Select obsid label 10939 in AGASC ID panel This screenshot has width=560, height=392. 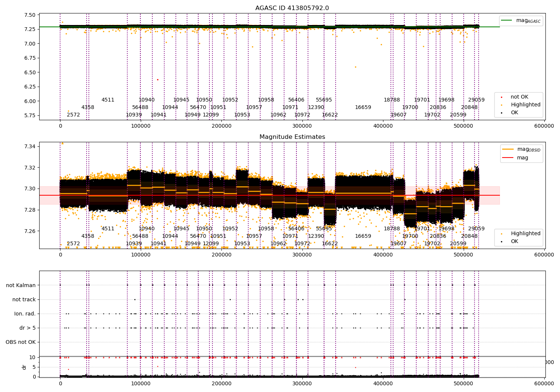tap(134, 115)
